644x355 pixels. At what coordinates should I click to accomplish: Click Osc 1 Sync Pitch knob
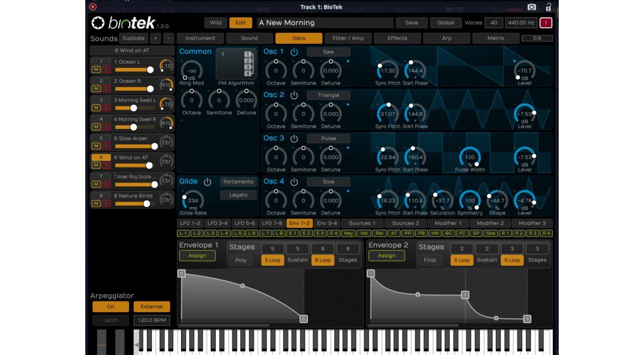(x=388, y=71)
